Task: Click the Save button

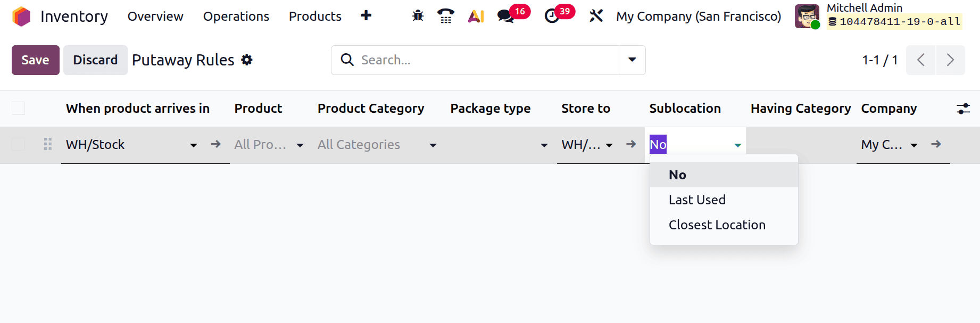Action: pos(35,60)
